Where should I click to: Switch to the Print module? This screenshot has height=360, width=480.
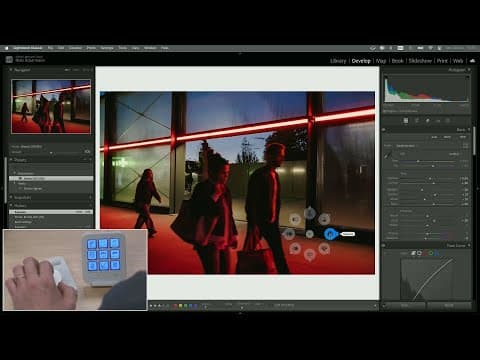[x=442, y=61]
